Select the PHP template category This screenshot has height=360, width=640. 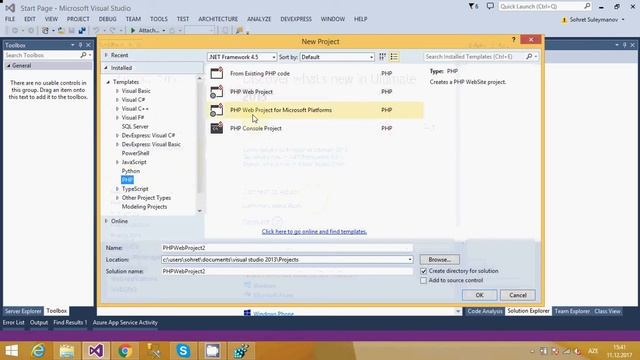point(127,180)
